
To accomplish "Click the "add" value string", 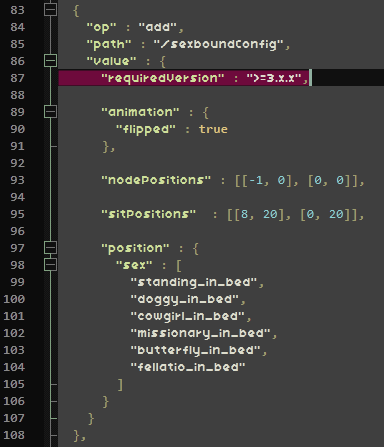I will click(x=158, y=27).
